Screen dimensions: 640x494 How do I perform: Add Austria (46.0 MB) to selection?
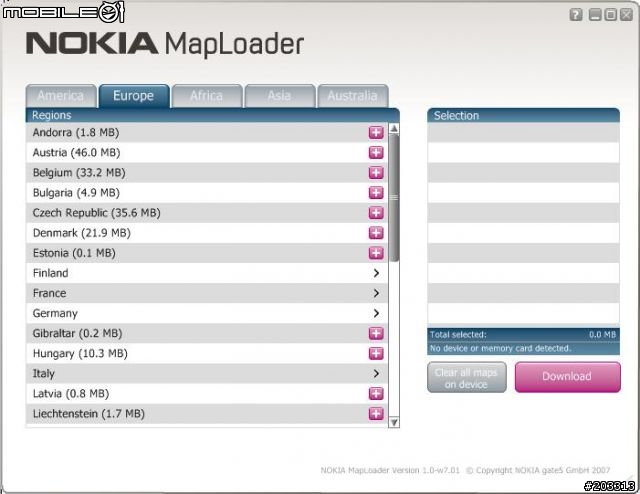click(376, 152)
